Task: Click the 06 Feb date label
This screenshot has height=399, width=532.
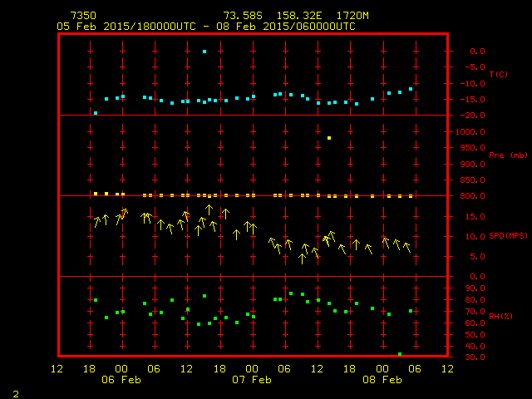Action: [x=121, y=380]
